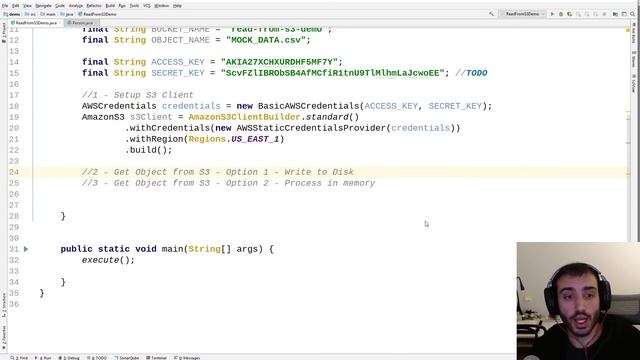Open the Edit menu
640x360 pixels.
click(16, 6)
